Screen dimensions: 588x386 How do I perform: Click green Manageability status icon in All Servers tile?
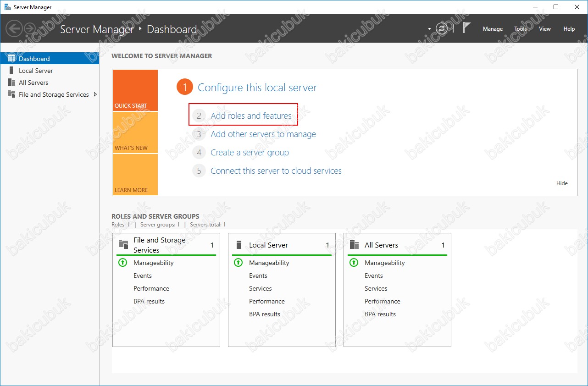pos(354,263)
